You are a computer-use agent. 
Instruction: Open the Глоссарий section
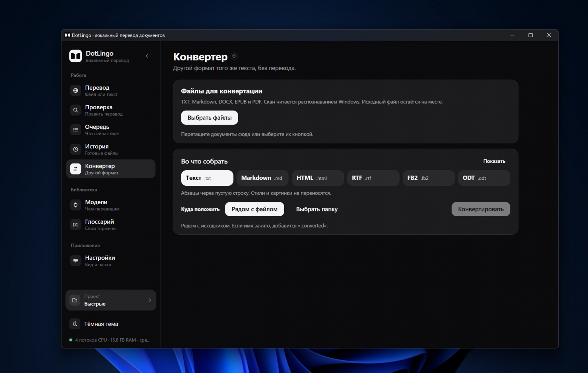[111, 225]
